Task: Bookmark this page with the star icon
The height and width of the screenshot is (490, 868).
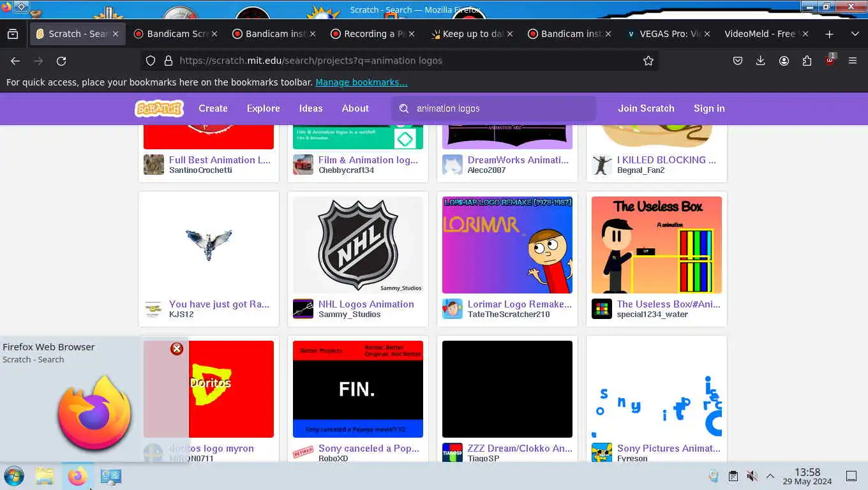Action: pyautogui.click(x=648, y=61)
